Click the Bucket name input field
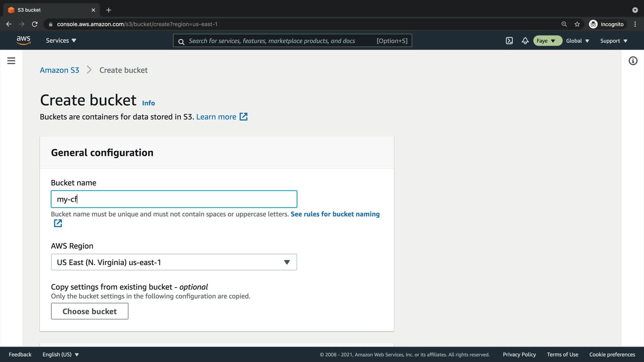 (174, 199)
